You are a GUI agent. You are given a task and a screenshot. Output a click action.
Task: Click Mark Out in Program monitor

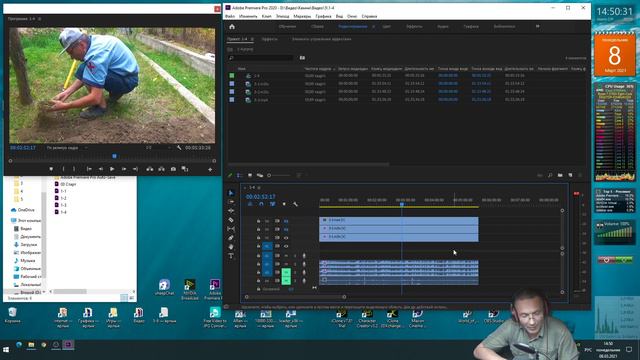coord(74,169)
